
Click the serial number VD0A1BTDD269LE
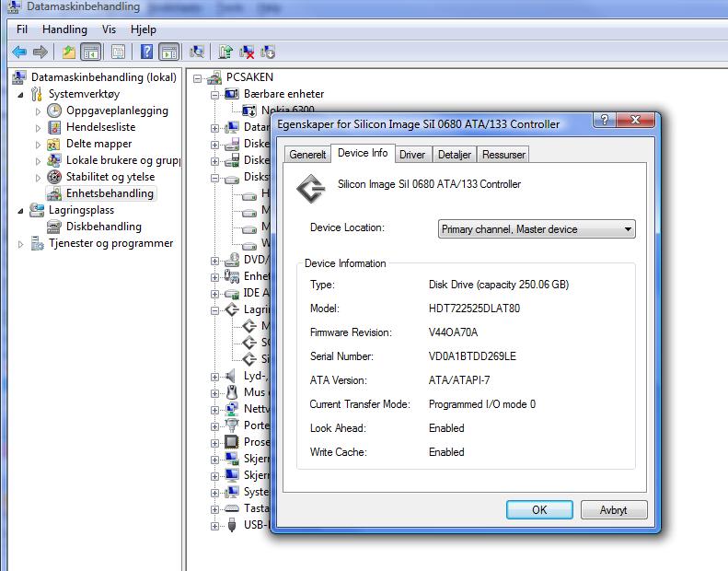pos(472,356)
